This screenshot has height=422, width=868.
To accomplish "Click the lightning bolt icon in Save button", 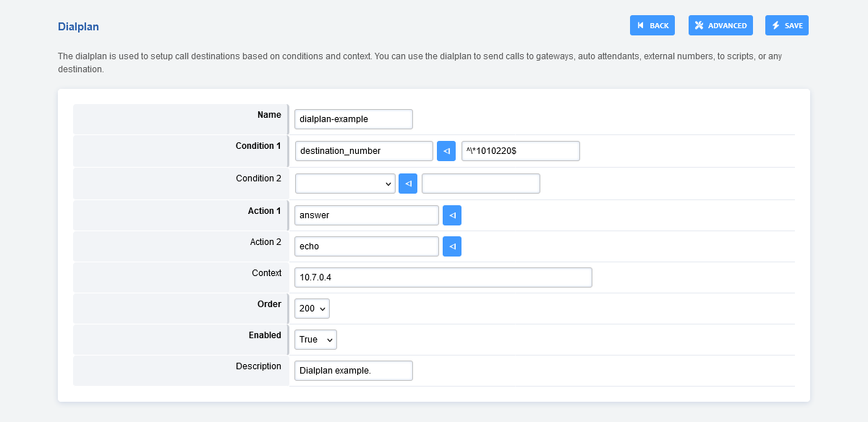I will click(776, 25).
